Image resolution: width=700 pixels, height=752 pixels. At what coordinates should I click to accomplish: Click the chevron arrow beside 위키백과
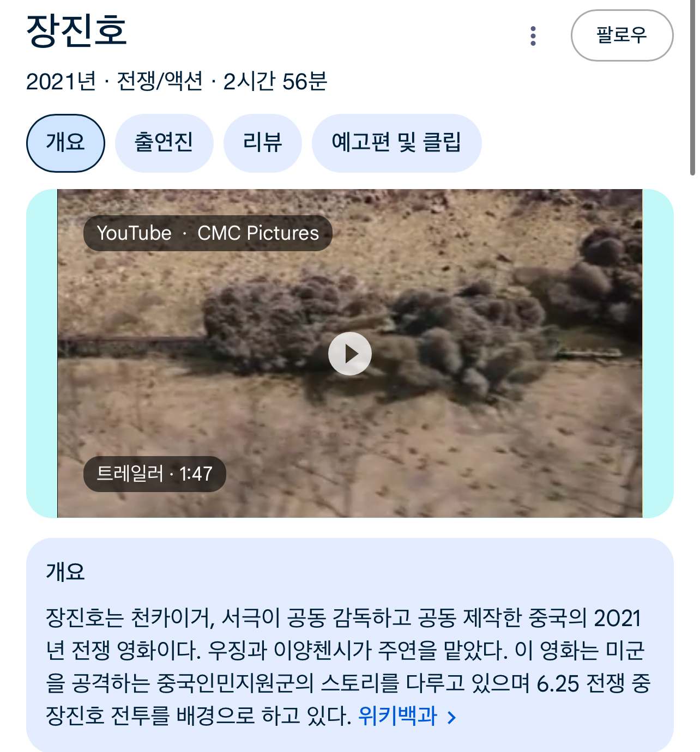[x=451, y=718]
